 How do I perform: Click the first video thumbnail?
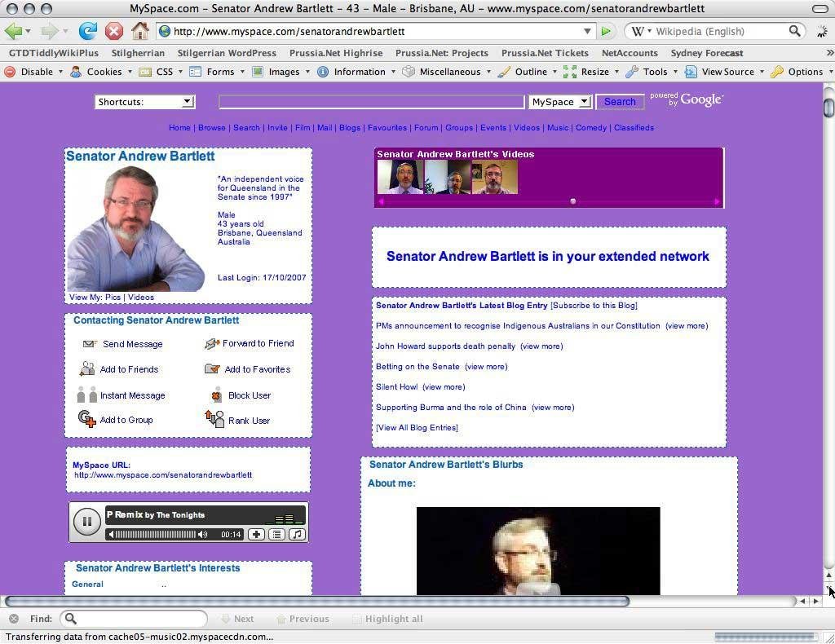pos(400,177)
